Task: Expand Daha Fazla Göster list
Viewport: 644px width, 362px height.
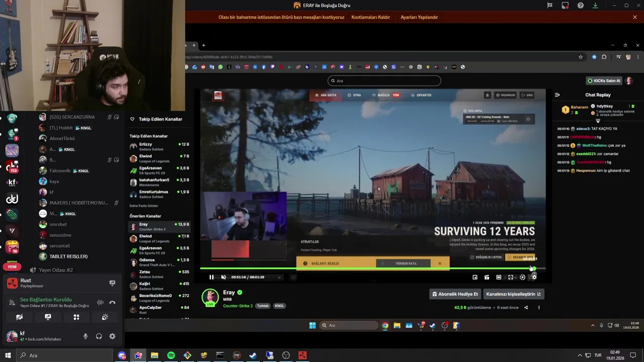Action: [144, 206]
